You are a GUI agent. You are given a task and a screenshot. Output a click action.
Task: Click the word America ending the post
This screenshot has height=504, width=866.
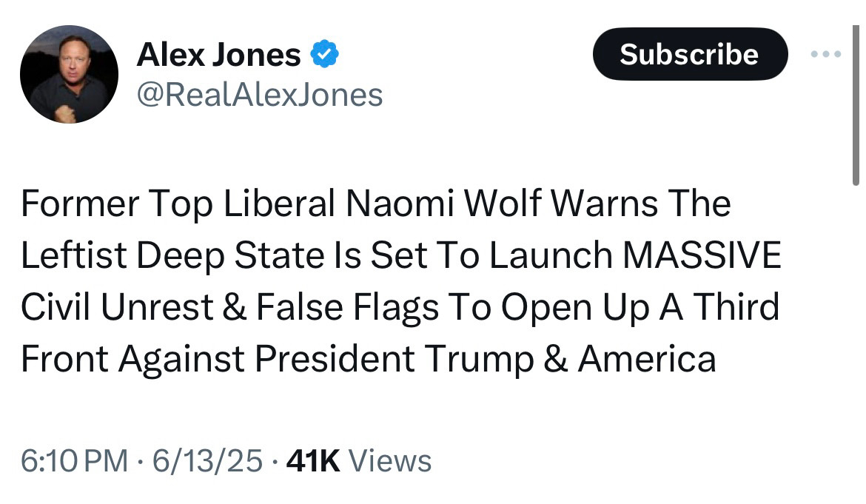click(648, 359)
